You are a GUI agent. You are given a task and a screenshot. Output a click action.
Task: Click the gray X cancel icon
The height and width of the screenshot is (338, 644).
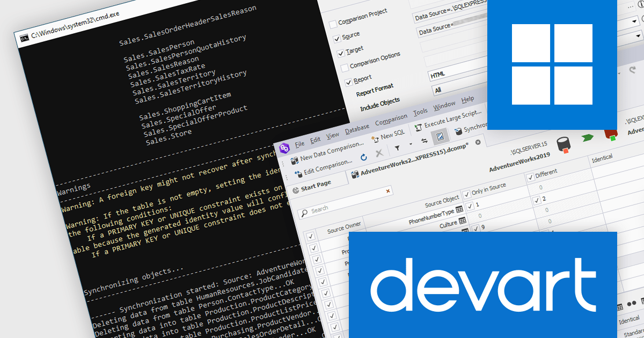pyautogui.click(x=379, y=153)
